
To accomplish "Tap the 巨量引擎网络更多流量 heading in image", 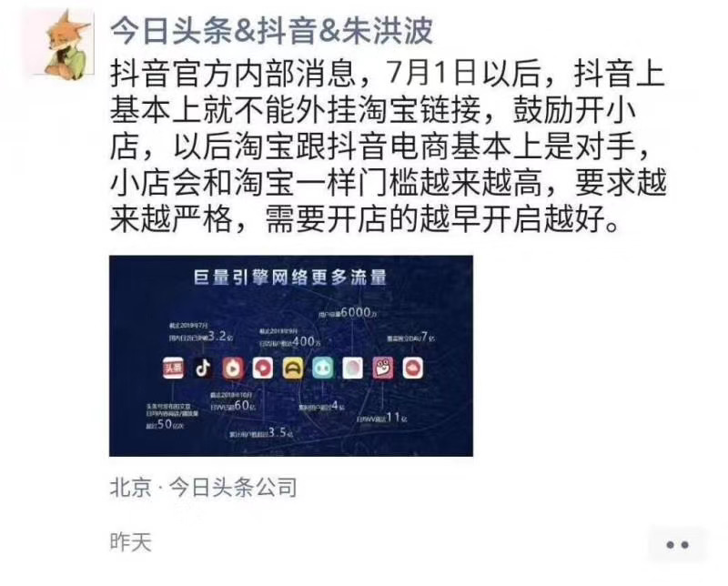I will [x=290, y=278].
